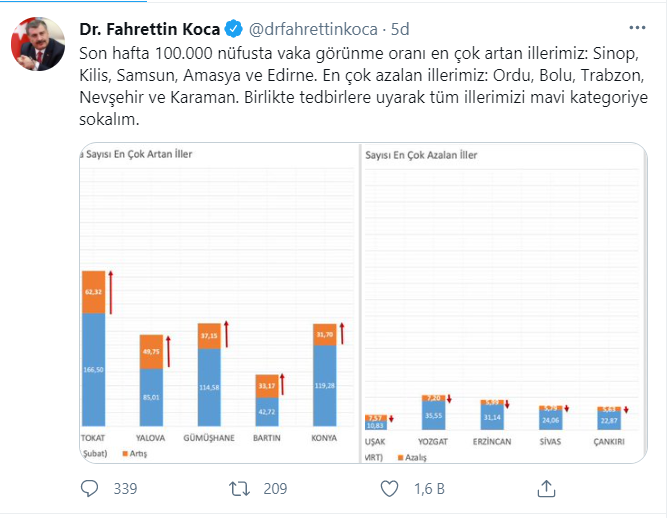
Task: Open Fahrettin Koca's profile avatar
Action: (x=37, y=44)
